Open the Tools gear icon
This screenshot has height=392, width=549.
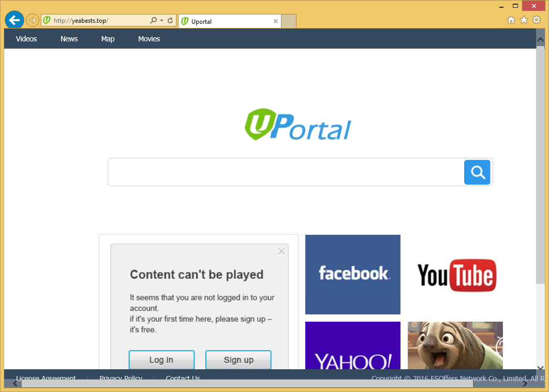[537, 20]
